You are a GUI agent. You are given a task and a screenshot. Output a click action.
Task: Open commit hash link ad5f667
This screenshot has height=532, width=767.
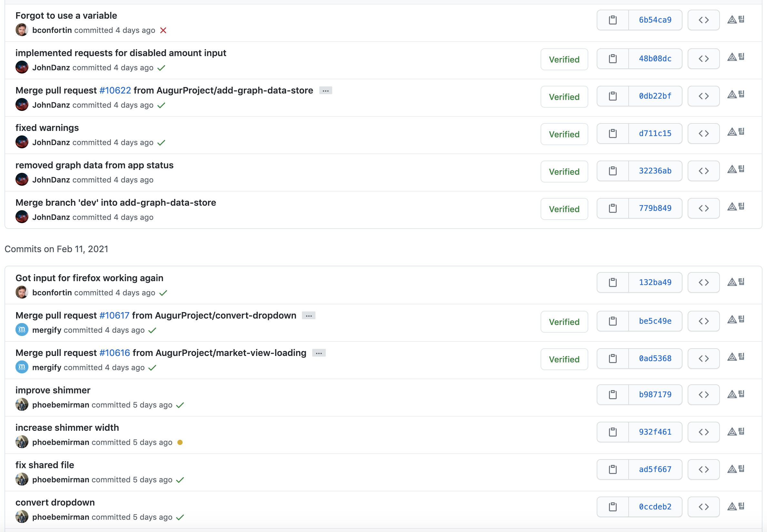[655, 469]
